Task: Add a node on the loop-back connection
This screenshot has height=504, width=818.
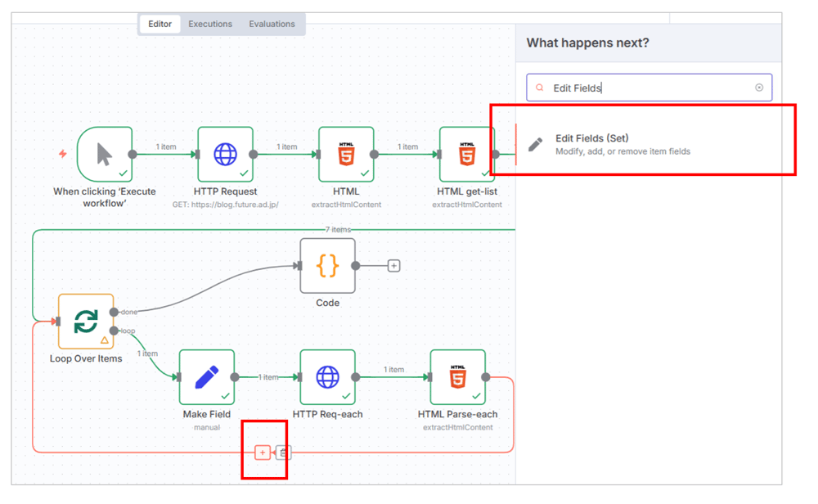Action: [x=262, y=452]
